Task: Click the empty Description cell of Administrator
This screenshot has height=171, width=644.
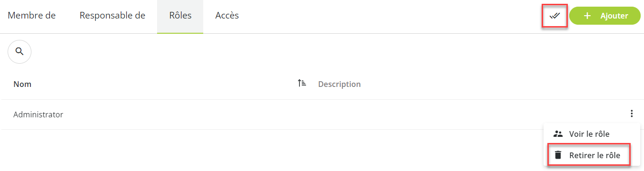Action: (x=466, y=114)
